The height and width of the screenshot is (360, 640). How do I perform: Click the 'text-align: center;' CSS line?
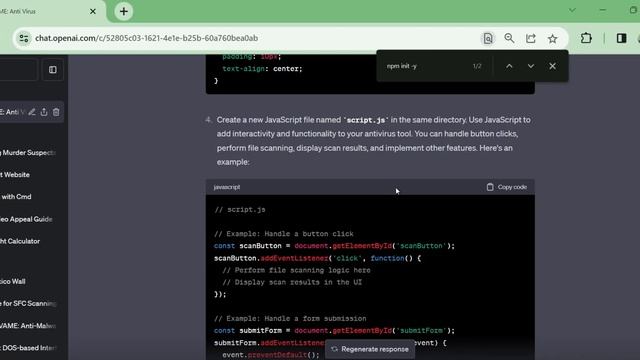262,69
